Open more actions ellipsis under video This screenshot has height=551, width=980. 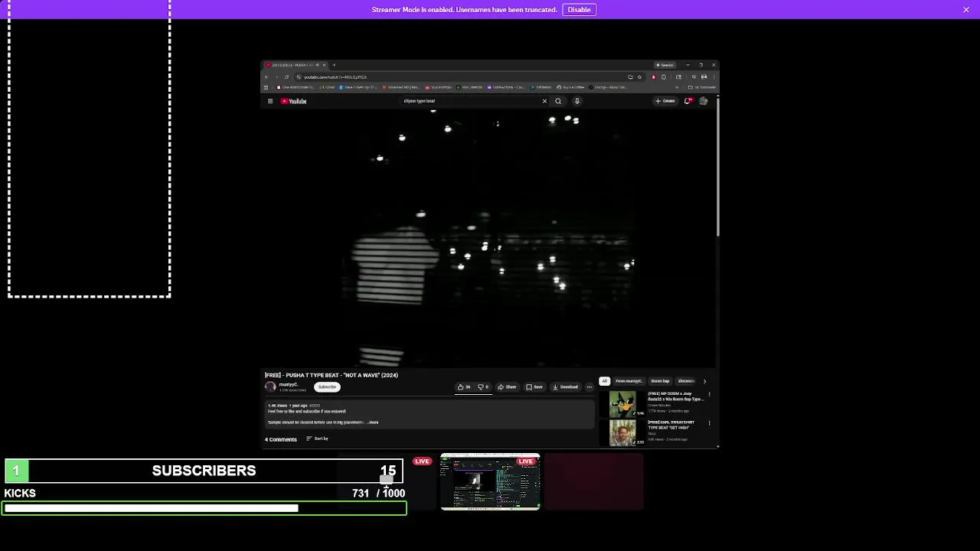tap(589, 387)
